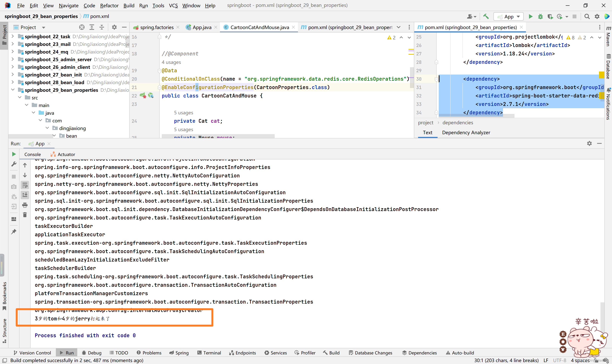Print console output printer icon
612x364 pixels.
[x=25, y=205]
